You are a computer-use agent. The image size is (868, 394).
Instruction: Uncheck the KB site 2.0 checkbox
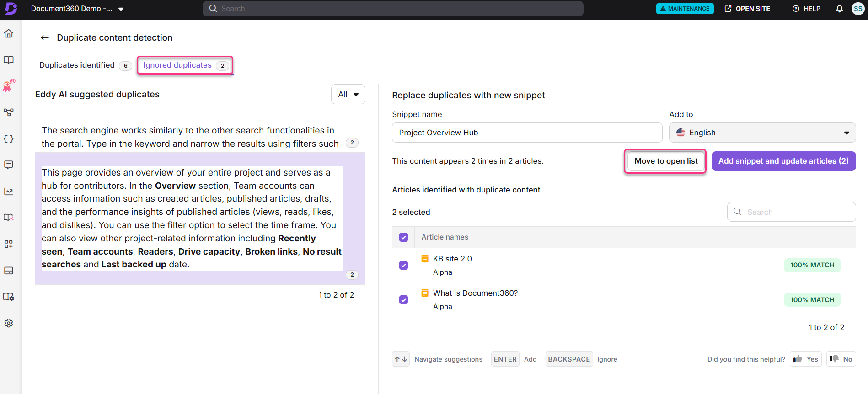click(x=403, y=265)
